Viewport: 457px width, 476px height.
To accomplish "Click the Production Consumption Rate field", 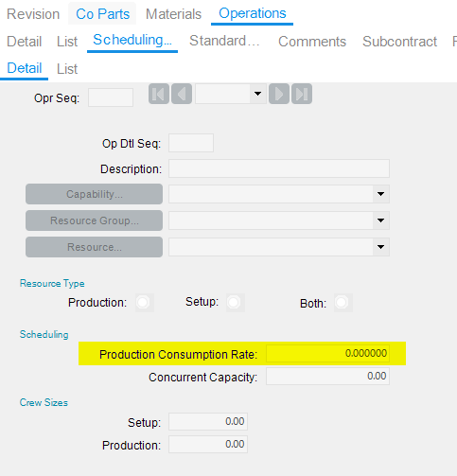I will pos(327,353).
